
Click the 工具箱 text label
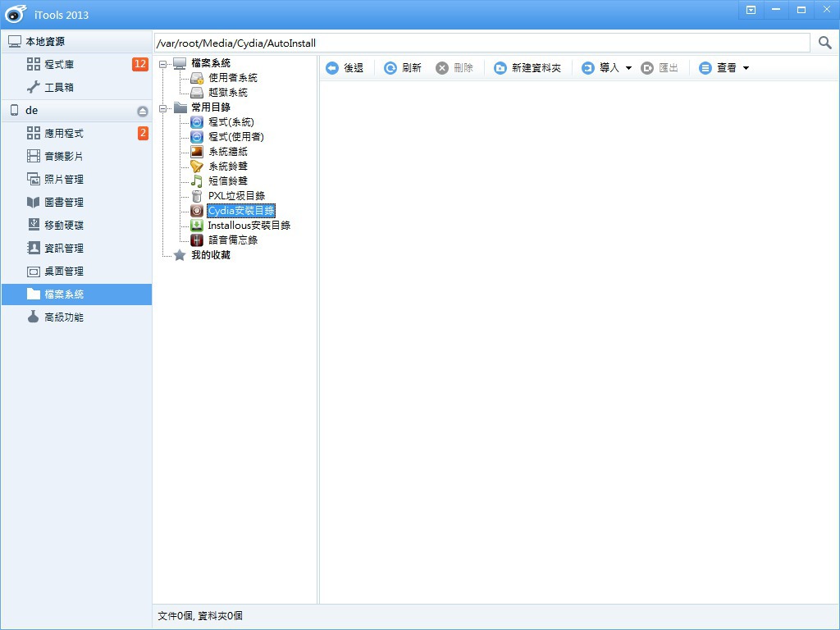point(59,87)
